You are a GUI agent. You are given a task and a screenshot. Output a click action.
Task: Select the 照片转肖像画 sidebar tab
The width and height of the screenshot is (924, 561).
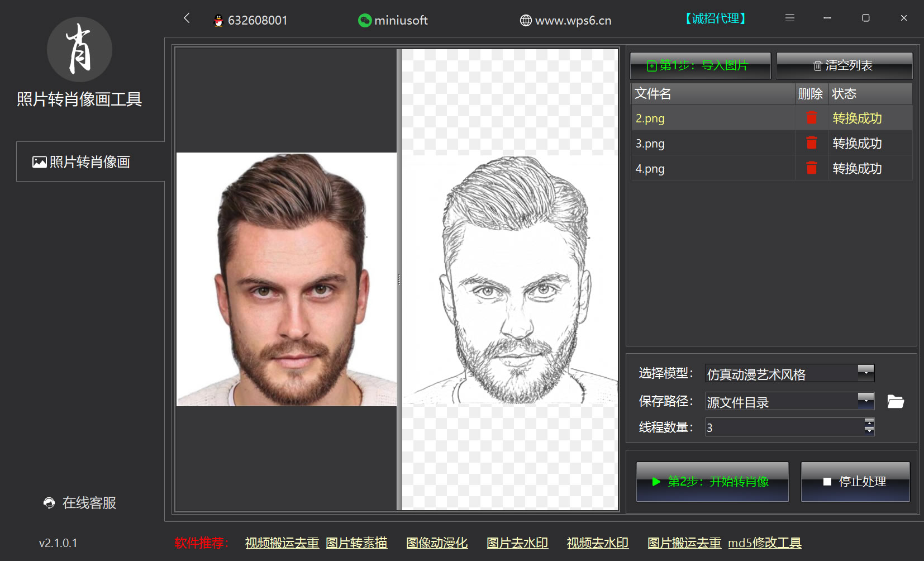[x=82, y=162]
